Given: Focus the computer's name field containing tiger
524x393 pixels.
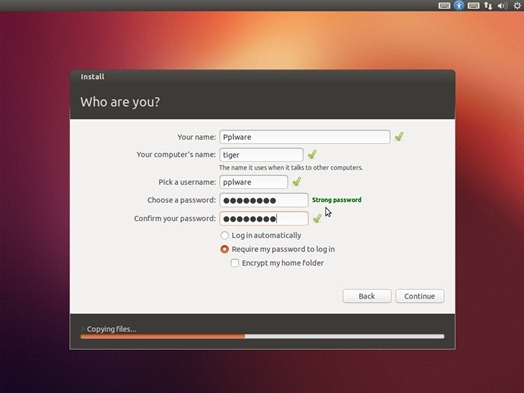Looking at the screenshot, I should point(261,155).
